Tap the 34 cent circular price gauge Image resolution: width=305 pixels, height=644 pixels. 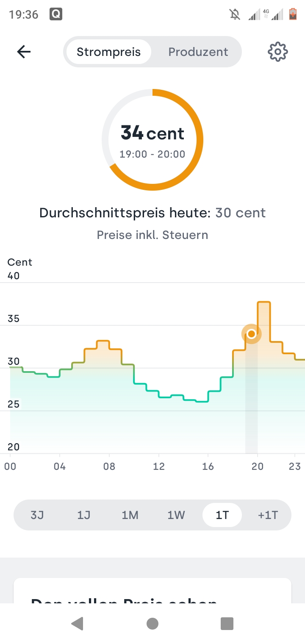pos(152,140)
